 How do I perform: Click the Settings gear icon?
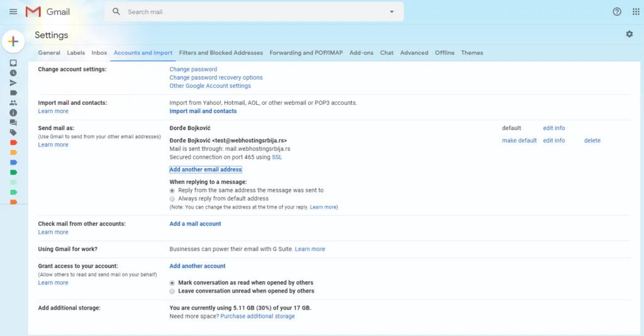coord(629,34)
